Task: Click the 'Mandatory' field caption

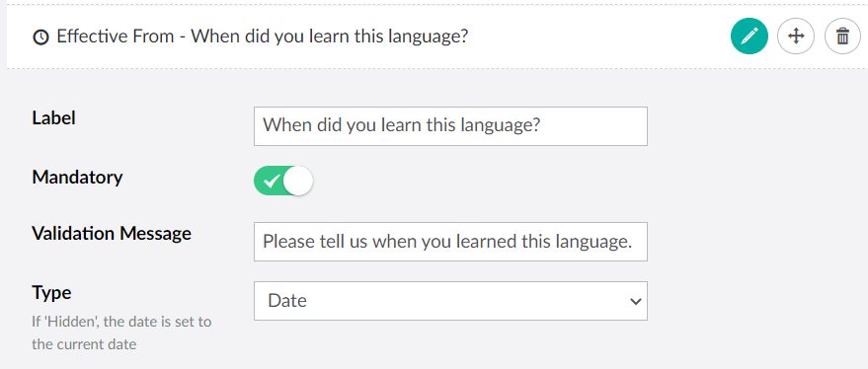Action: [77, 178]
